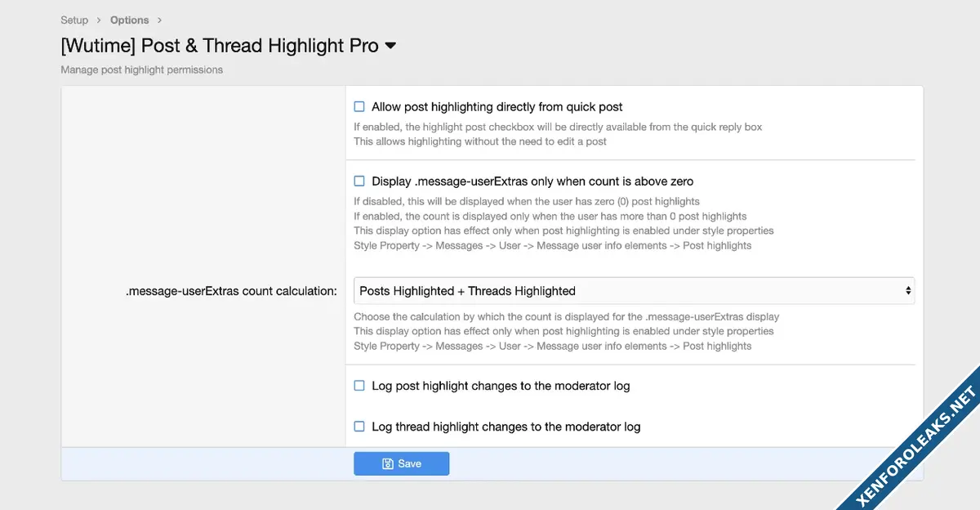Click the chevron after the Setup breadcrumb
980x510 pixels.
coord(99,20)
